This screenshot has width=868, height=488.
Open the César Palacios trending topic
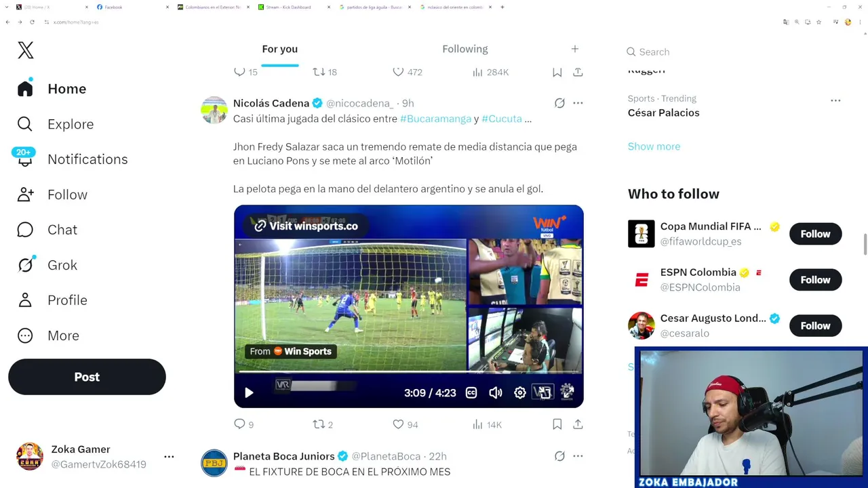tap(663, 113)
